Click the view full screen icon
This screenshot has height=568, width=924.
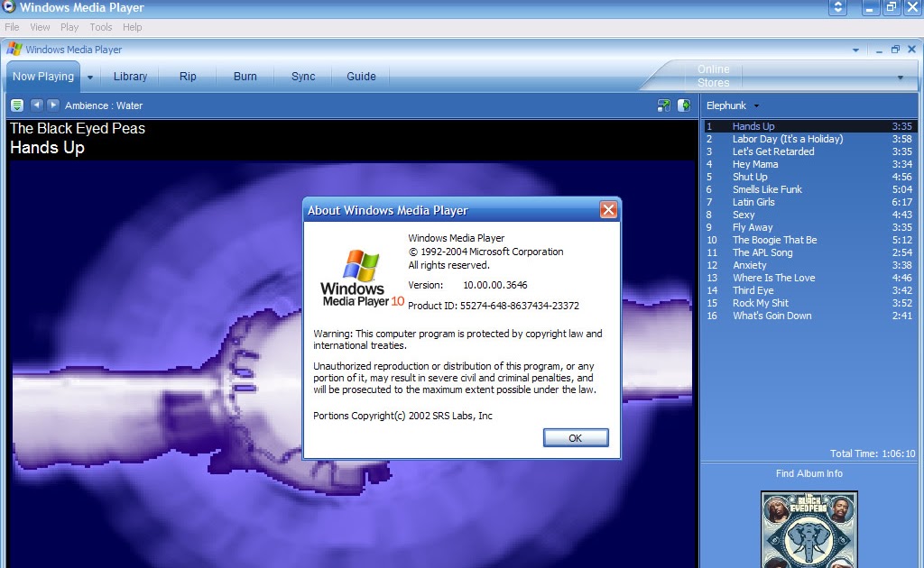pos(663,105)
